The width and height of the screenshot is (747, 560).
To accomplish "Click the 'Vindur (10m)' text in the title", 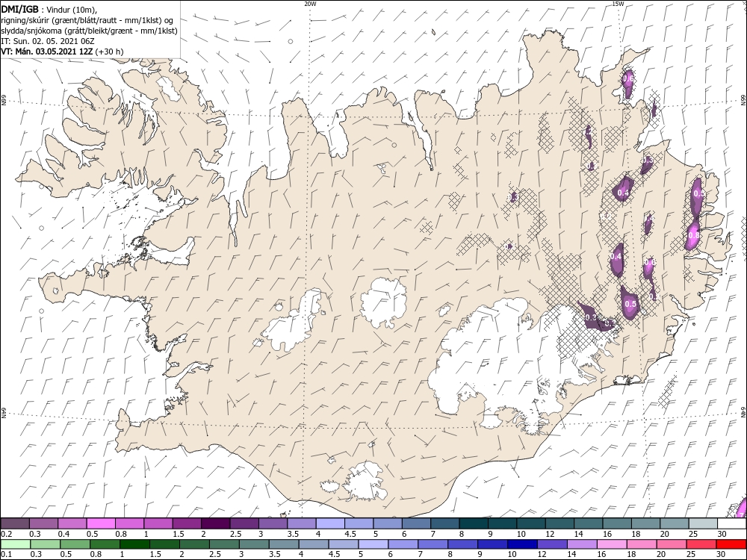I will click(72, 9).
